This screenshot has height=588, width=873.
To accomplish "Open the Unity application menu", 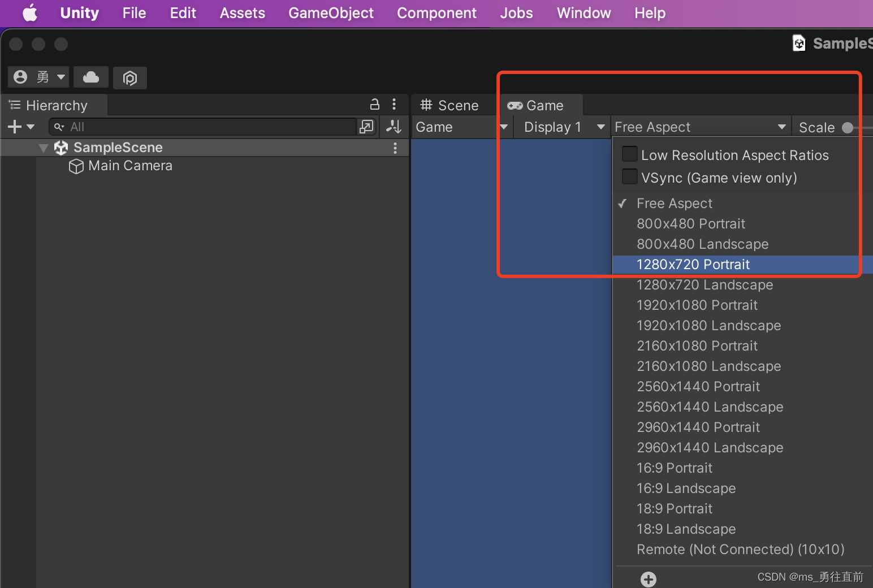I will click(x=79, y=12).
